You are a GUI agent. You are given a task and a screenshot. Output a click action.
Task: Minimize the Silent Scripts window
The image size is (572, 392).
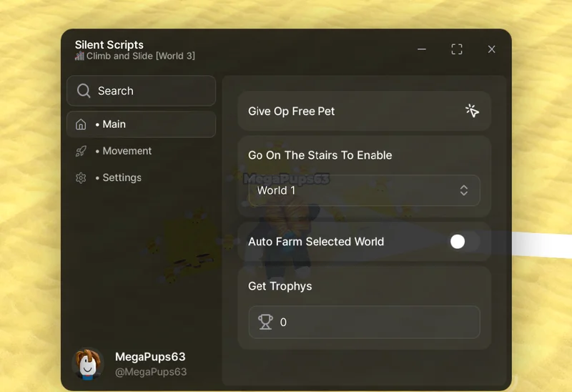(422, 49)
